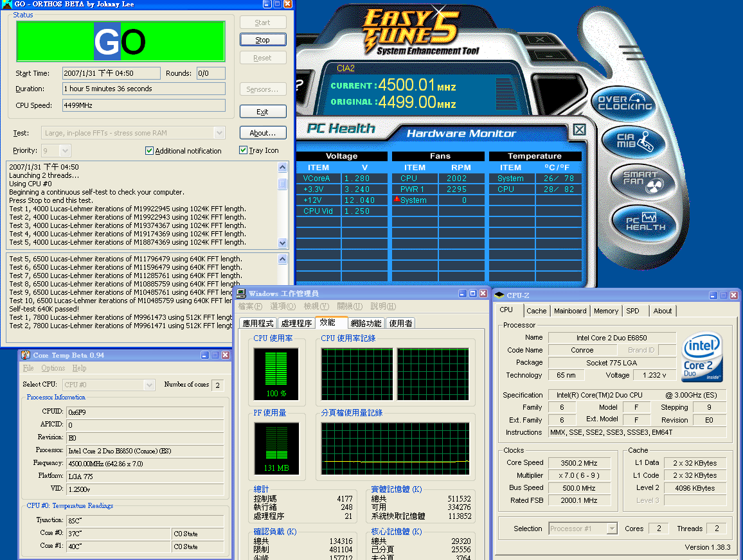Click the ORTHOS title bar app icon
The height and width of the screenshot is (560, 743).
point(6,4)
